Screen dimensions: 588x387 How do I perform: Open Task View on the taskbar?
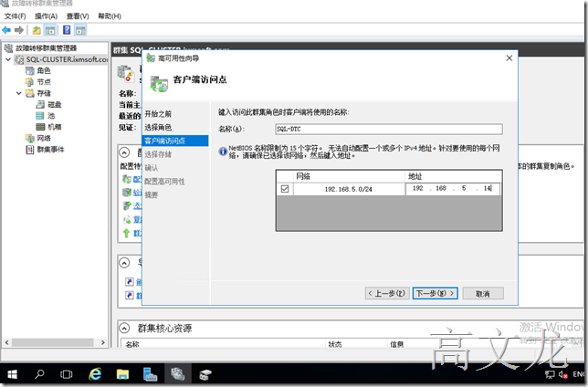pyautogui.click(x=67, y=374)
